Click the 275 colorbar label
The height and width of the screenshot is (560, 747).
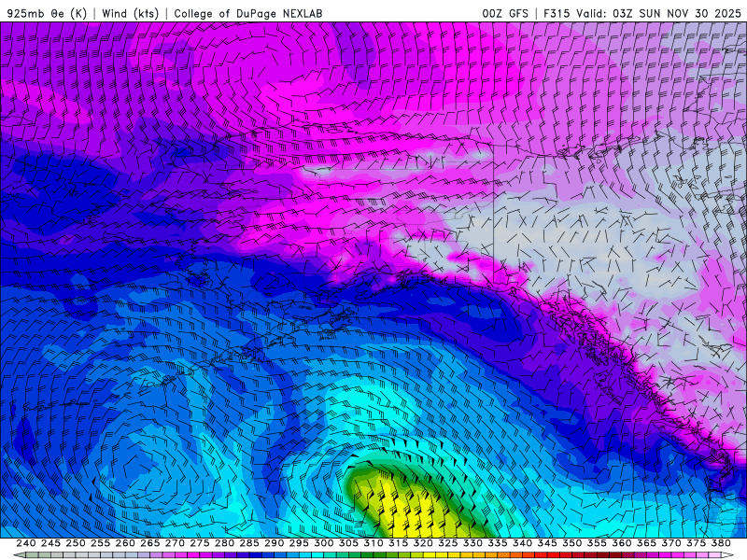pyautogui.click(x=200, y=543)
